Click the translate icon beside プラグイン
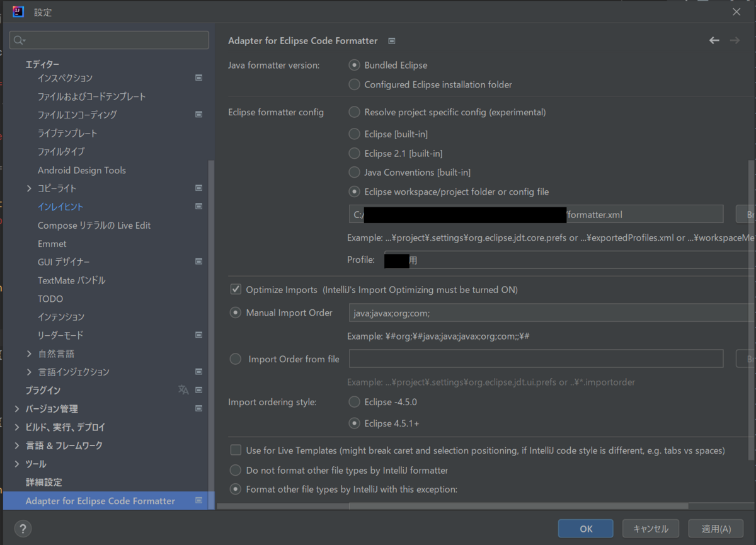The height and width of the screenshot is (545, 756). click(x=183, y=390)
